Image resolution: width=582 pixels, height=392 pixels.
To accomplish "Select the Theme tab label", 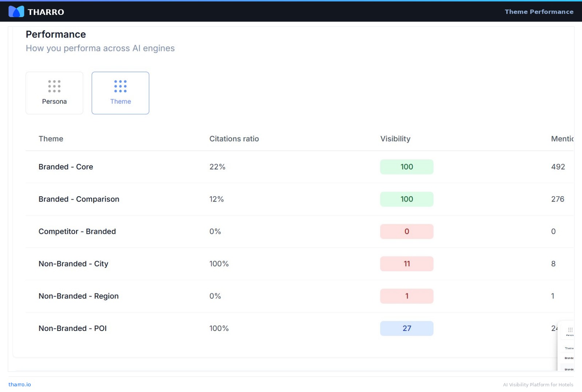I will pyautogui.click(x=120, y=101).
